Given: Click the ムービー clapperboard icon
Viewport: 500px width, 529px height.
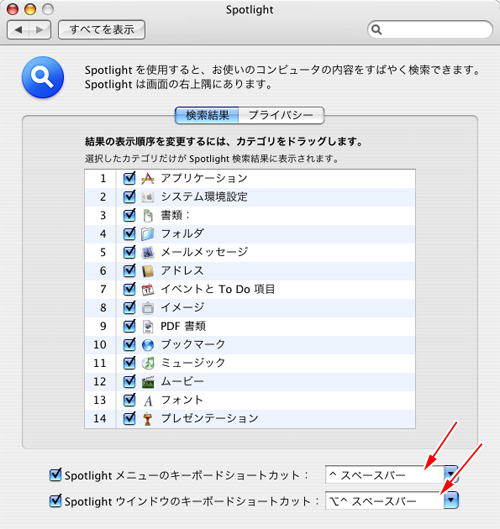Looking at the screenshot, I should coord(147,382).
